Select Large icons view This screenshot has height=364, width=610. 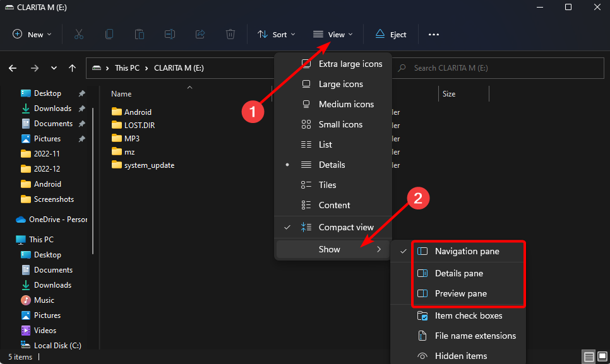(x=333, y=84)
